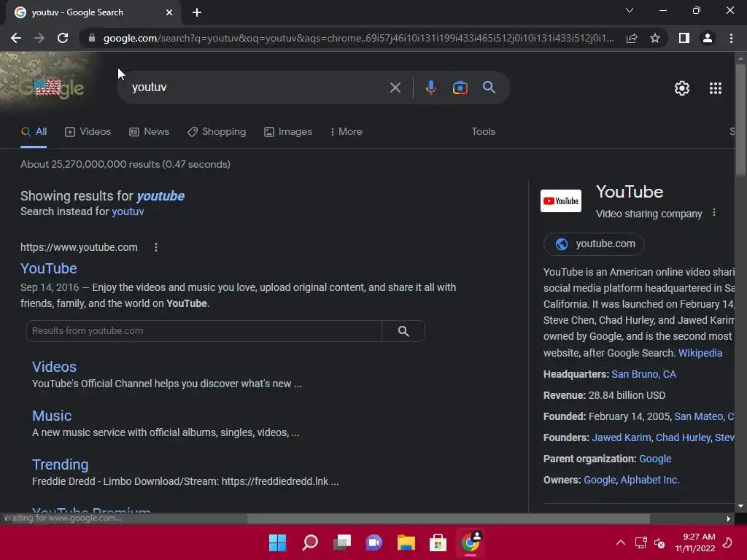
Task: Open the Videos sitelink
Action: click(54, 367)
